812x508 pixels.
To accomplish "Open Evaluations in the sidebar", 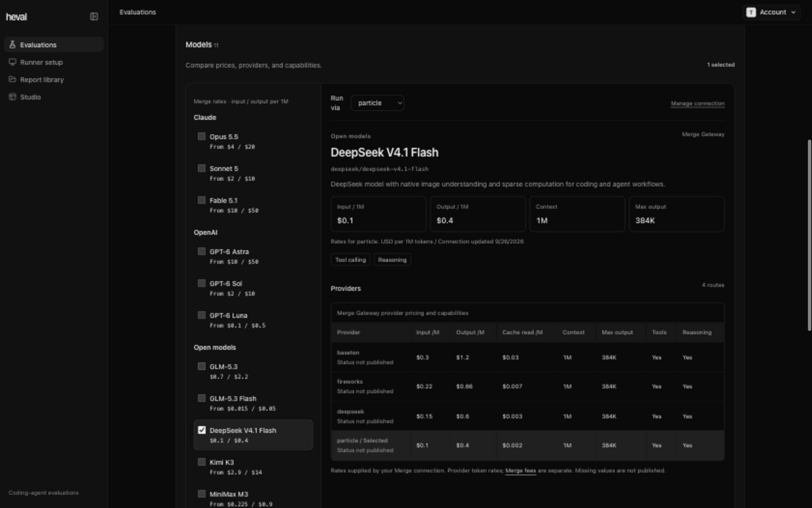I will point(54,44).
